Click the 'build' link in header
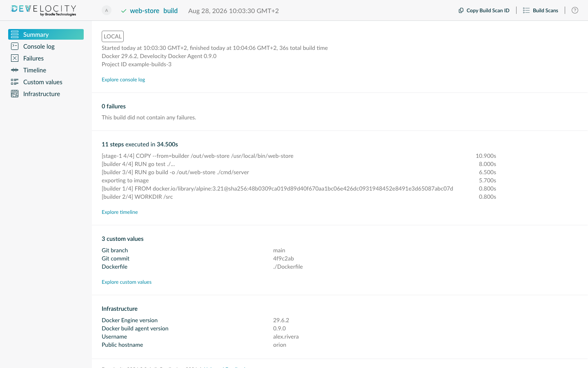 [170, 11]
